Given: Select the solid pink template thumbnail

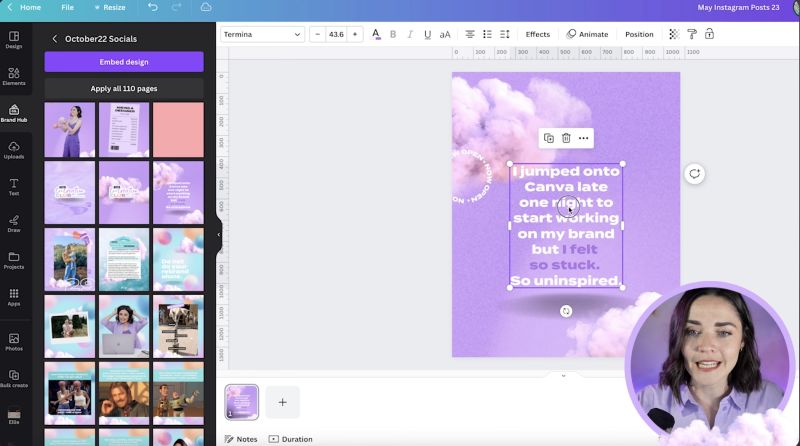Looking at the screenshot, I should click(178, 130).
